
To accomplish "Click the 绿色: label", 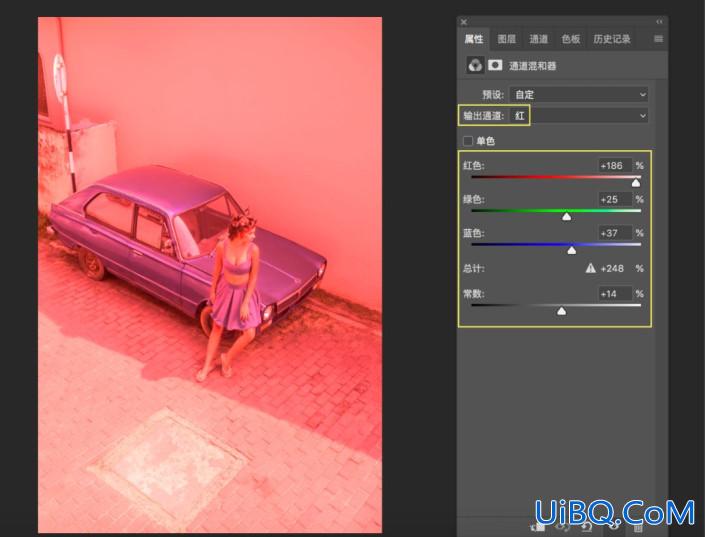I will (473, 199).
